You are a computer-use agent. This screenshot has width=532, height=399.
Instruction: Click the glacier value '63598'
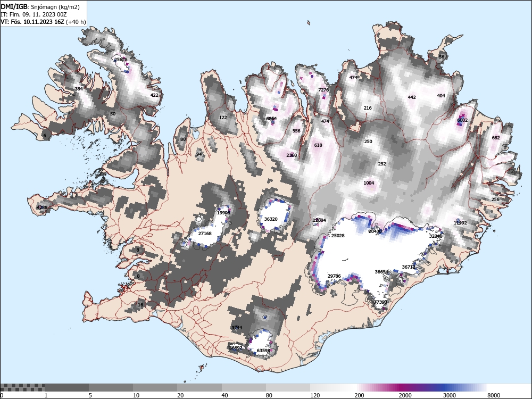click(263, 351)
